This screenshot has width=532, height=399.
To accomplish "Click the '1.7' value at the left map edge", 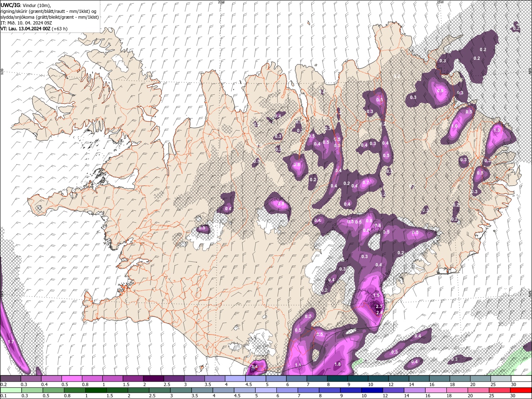I will click(x=11, y=342).
